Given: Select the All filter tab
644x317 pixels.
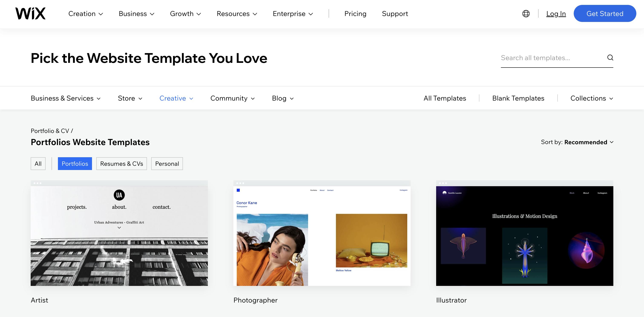Looking at the screenshot, I should 38,163.
